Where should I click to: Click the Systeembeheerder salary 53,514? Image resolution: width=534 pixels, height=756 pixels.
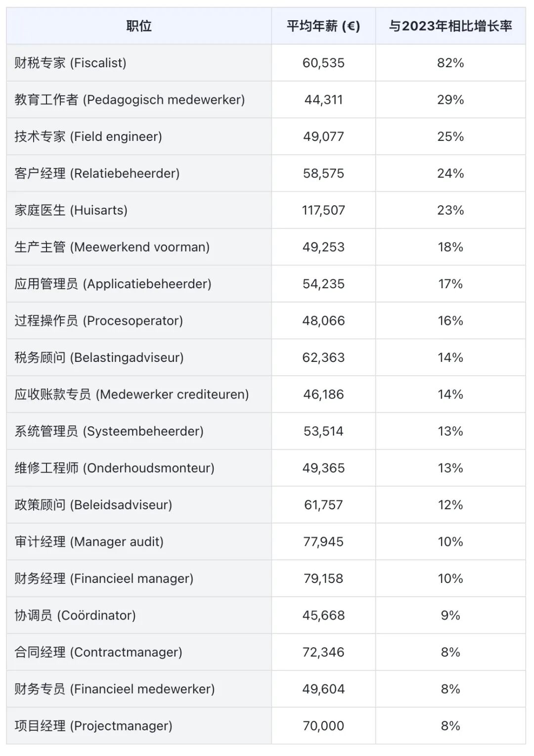point(323,431)
